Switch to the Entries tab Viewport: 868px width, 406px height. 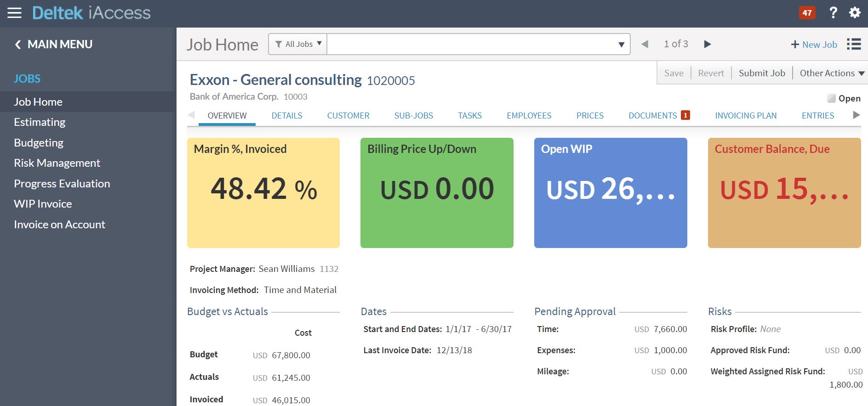pyautogui.click(x=817, y=116)
